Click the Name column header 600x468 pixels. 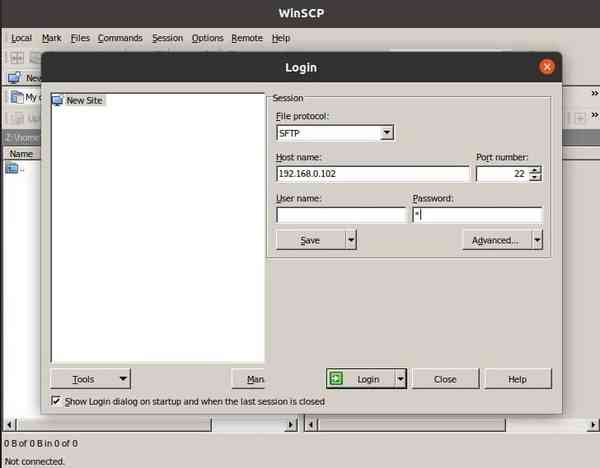pyautogui.click(x=21, y=154)
